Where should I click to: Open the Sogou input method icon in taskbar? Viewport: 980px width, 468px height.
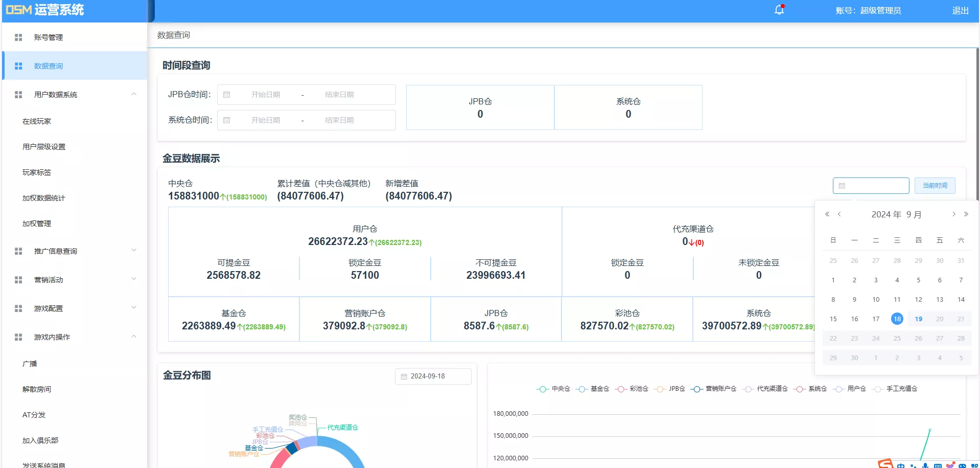click(x=885, y=464)
